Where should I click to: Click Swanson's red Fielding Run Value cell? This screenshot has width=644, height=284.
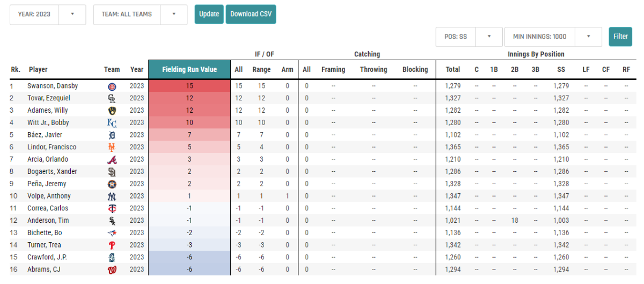coord(189,86)
